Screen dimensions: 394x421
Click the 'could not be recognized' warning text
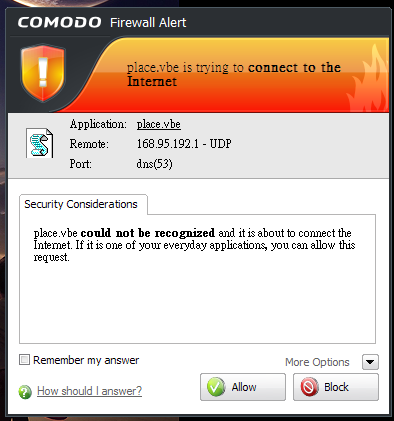pos(148,233)
